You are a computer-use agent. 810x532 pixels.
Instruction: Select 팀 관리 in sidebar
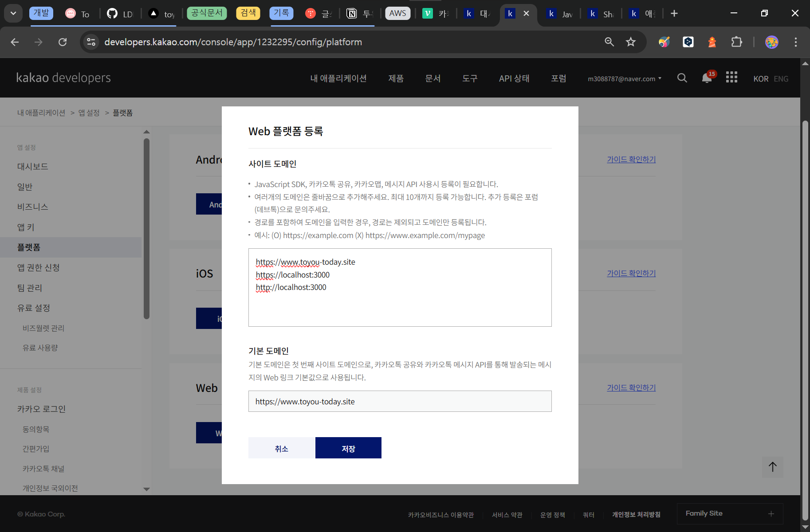point(30,288)
